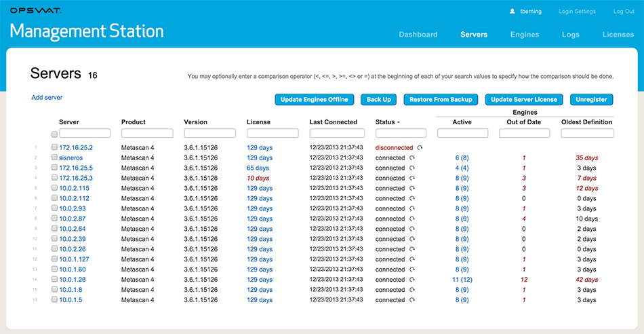The image size is (644, 334).
Task: Click Update Engines Offline button
Action: [x=314, y=100]
